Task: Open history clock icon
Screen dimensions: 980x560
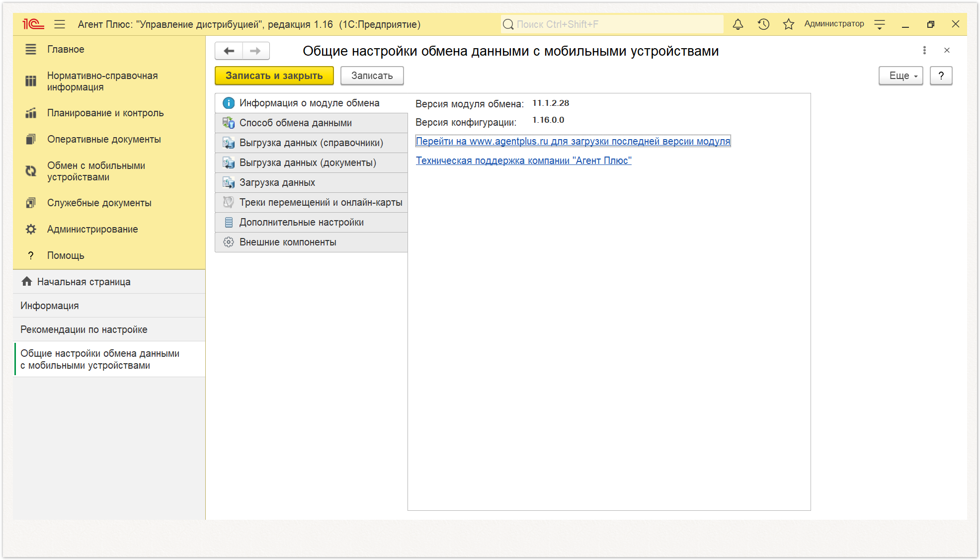Action: coord(763,24)
